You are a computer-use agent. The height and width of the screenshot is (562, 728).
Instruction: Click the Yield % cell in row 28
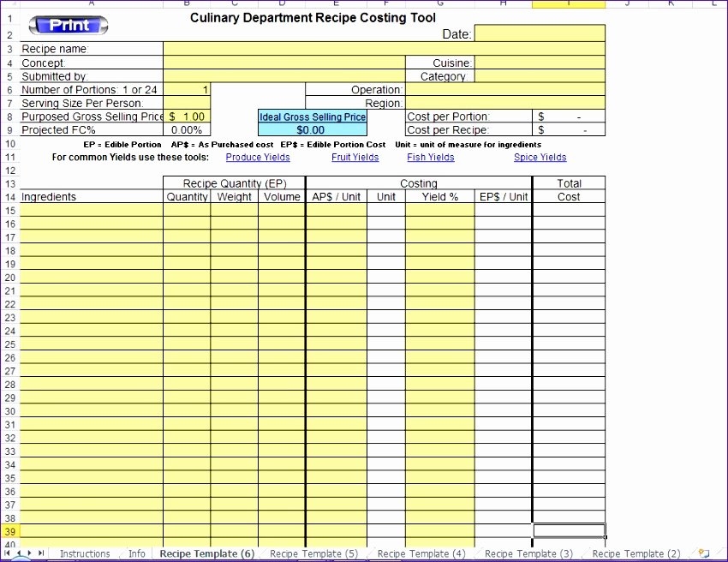[x=440, y=384]
